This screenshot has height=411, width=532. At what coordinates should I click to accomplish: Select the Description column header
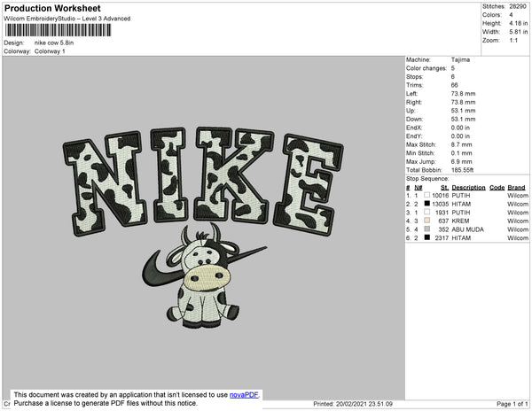click(468, 188)
